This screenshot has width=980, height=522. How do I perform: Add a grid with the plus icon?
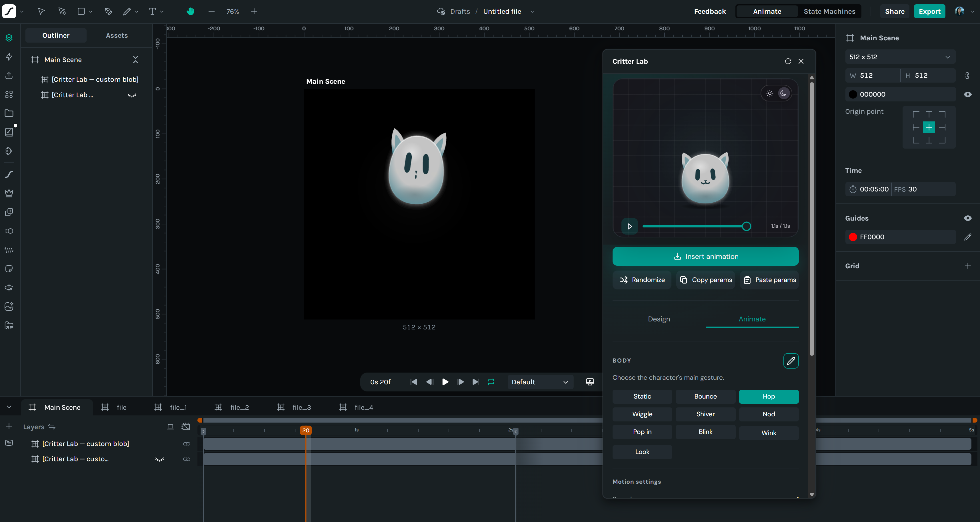(x=968, y=266)
